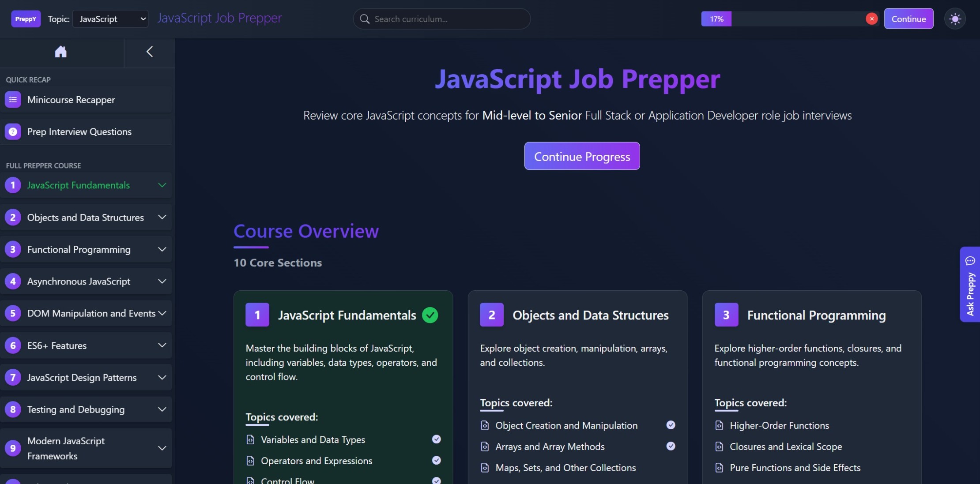Select the Testing and Debugging sidebar item
Viewport: 980px width, 484px height.
(75, 409)
